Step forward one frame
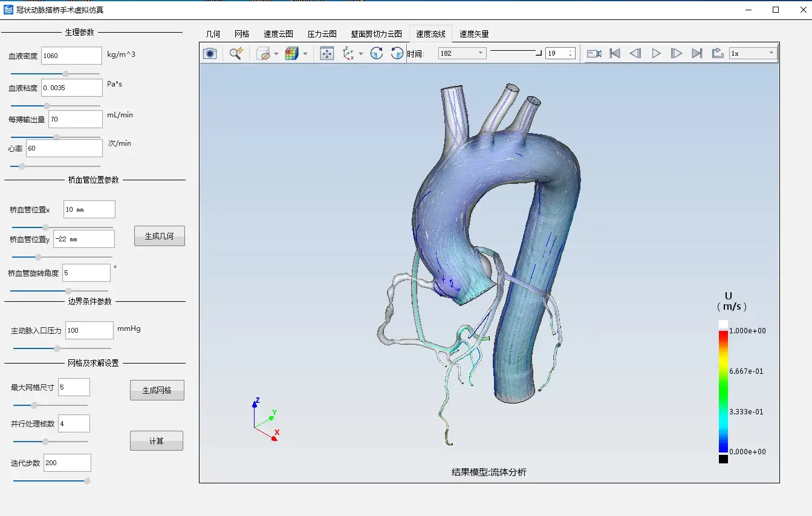The height and width of the screenshot is (516, 812). [x=677, y=54]
